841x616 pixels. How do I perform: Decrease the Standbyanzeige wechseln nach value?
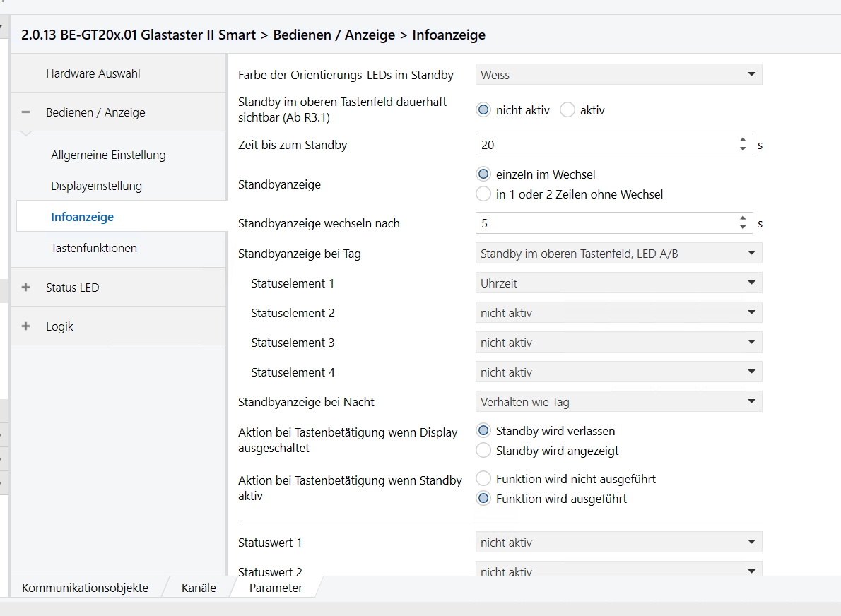[742, 227]
